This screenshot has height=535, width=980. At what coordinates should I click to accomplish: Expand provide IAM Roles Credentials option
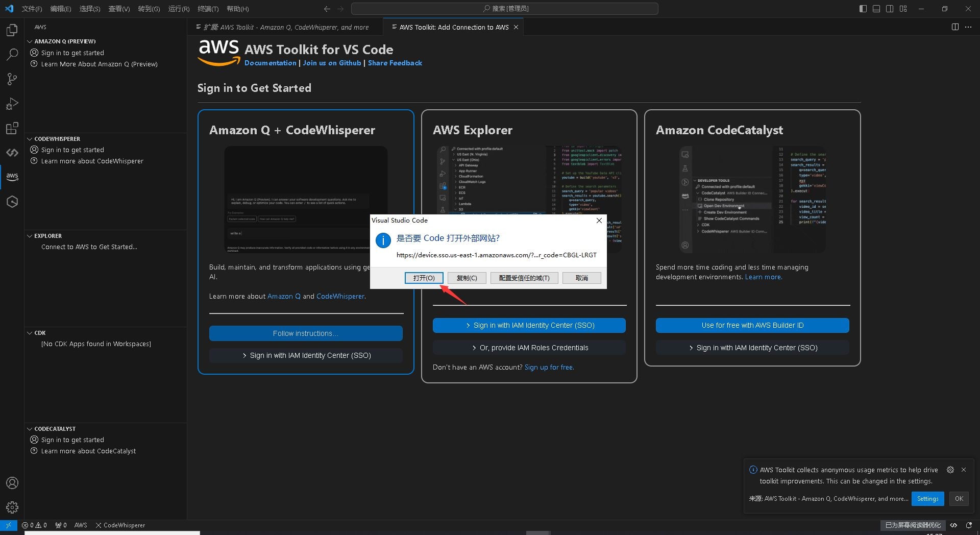coord(529,348)
